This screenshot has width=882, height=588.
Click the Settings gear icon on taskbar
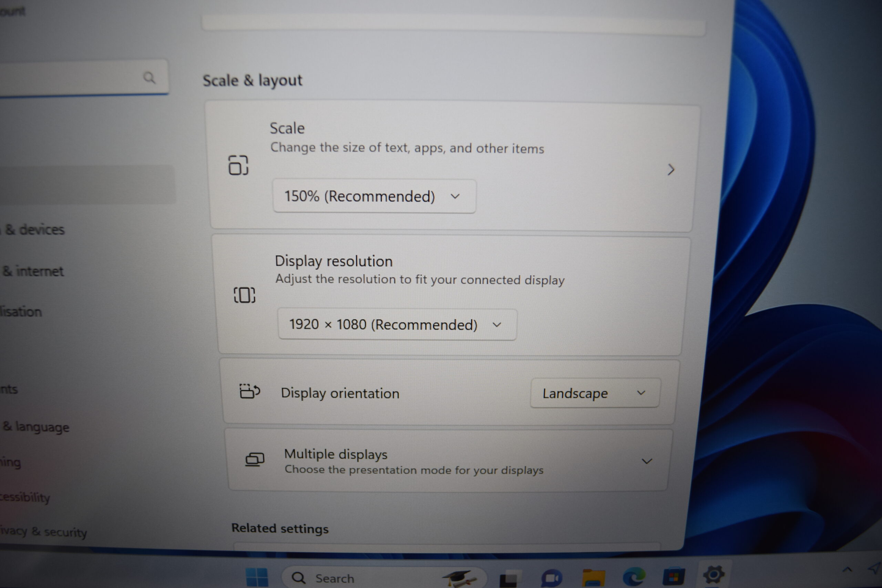tap(714, 575)
